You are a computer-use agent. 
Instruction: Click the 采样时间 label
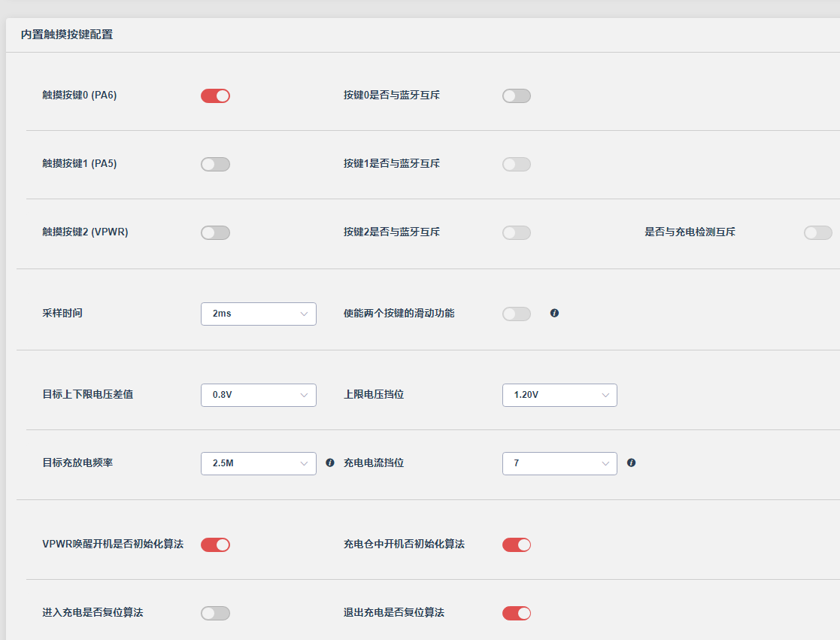62,314
